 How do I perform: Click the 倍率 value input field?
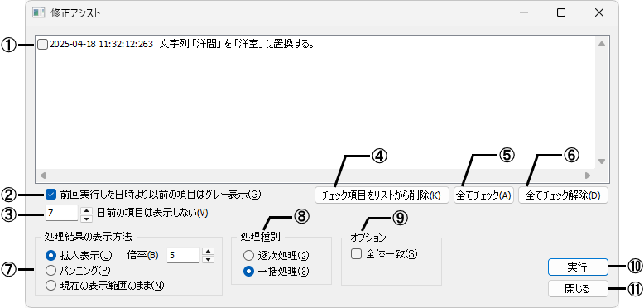pos(183,255)
